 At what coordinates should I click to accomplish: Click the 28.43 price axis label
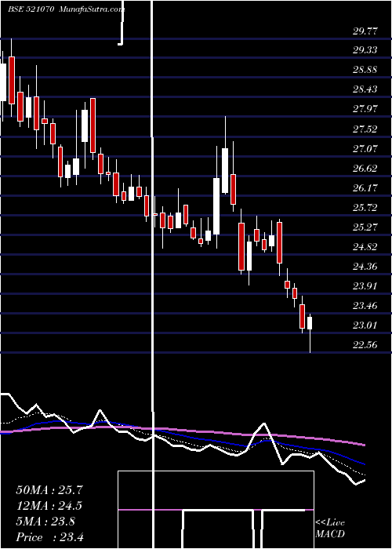[x=365, y=90]
